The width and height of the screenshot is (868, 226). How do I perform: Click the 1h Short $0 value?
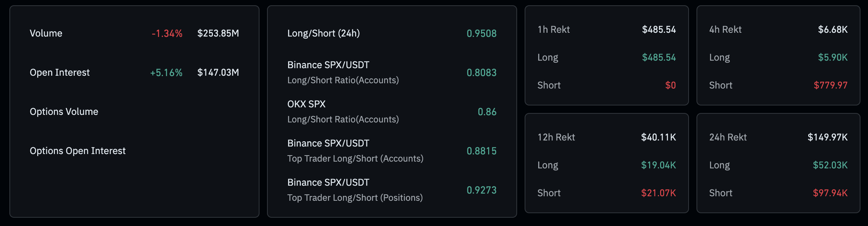click(670, 85)
